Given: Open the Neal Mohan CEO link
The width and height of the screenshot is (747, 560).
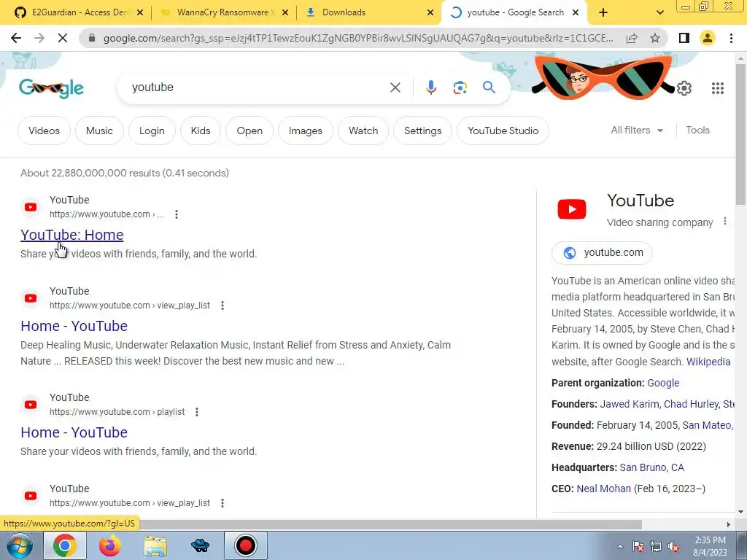Looking at the screenshot, I should pyautogui.click(x=603, y=489).
